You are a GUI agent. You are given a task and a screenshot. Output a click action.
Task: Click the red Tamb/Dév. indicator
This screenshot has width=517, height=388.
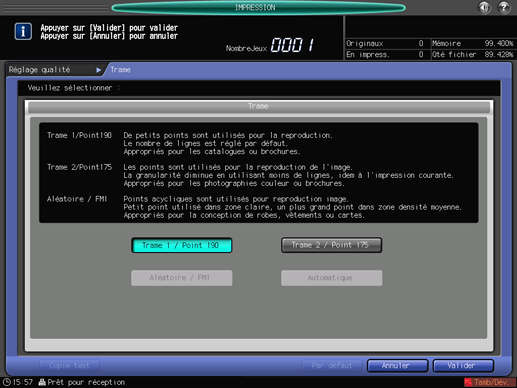[x=490, y=382]
